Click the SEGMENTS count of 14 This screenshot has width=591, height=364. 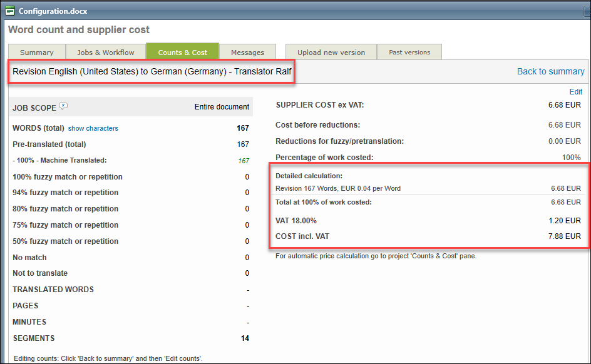pos(244,338)
